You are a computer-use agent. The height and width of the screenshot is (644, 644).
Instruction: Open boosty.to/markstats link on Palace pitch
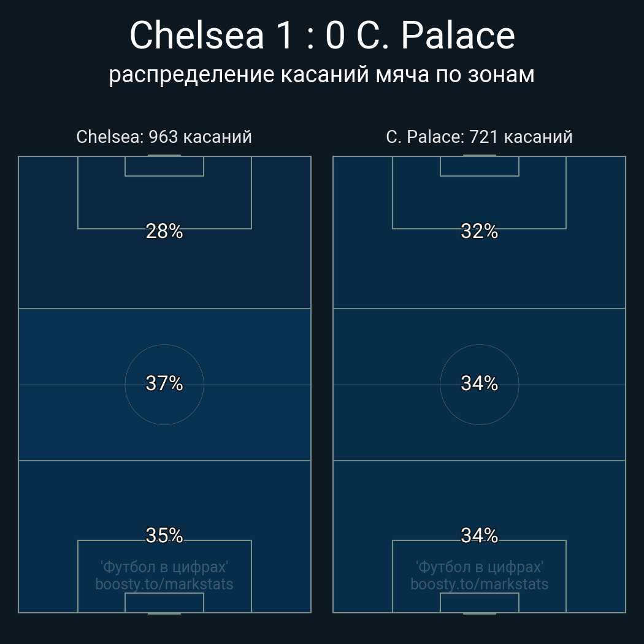[x=479, y=584]
